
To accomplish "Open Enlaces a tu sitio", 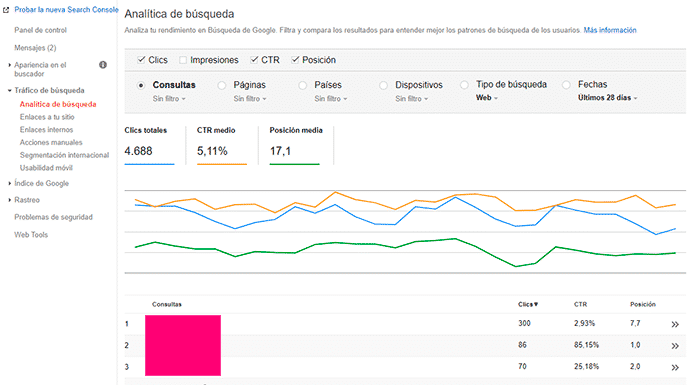I will 47,117.
